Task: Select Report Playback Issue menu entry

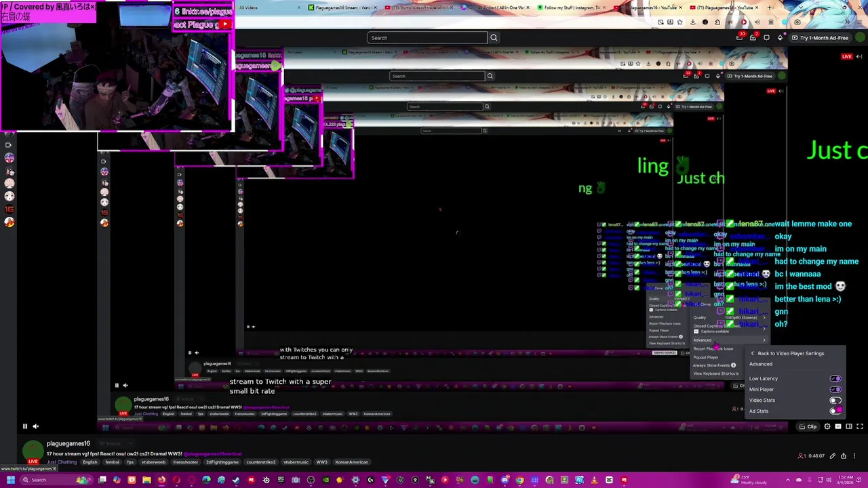Action: tap(713, 348)
